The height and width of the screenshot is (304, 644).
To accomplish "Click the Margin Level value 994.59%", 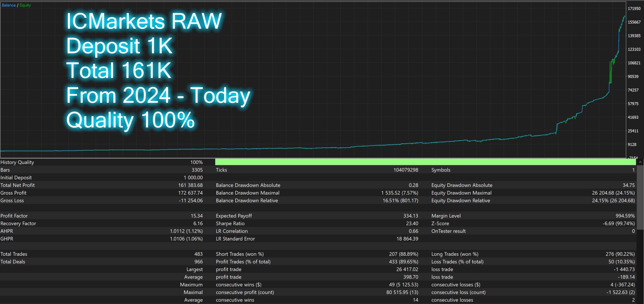I will 625,216.
